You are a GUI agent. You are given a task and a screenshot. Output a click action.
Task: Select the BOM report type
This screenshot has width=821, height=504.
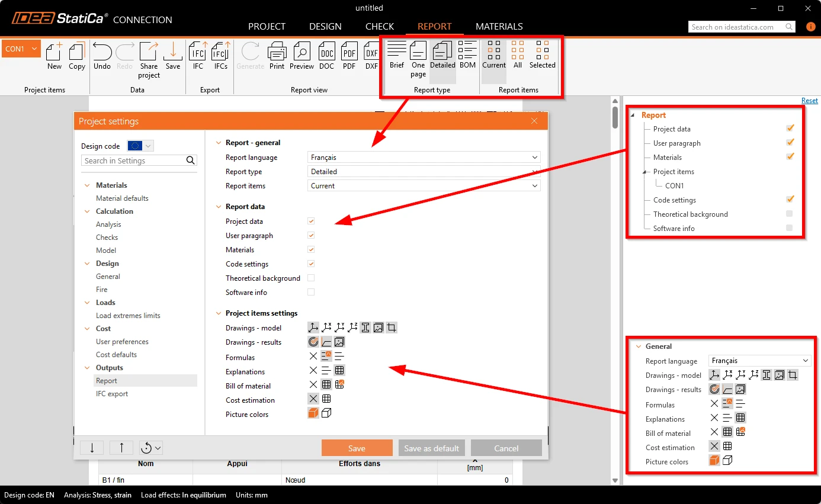point(467,56)
